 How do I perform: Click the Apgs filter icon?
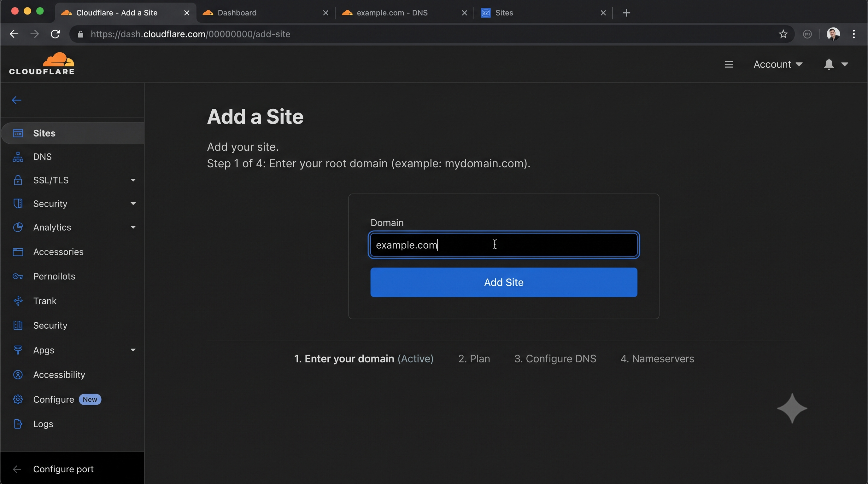(x=18, y=350)
